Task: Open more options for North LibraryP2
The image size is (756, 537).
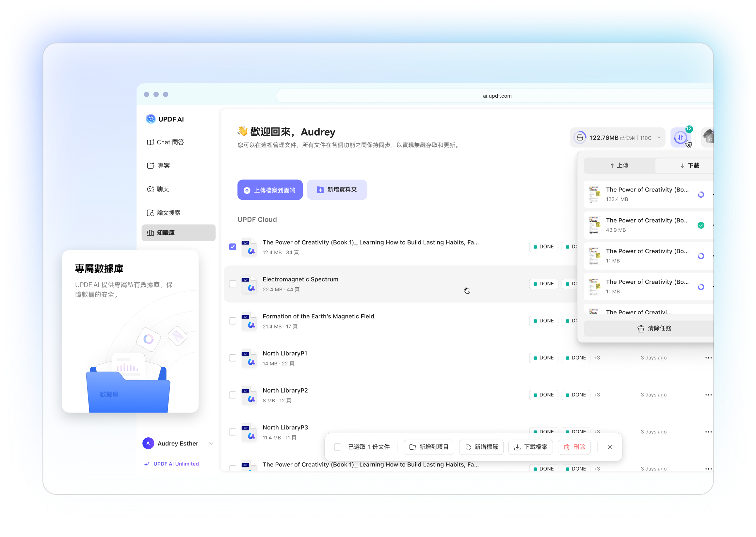Action: click(708, 395)
